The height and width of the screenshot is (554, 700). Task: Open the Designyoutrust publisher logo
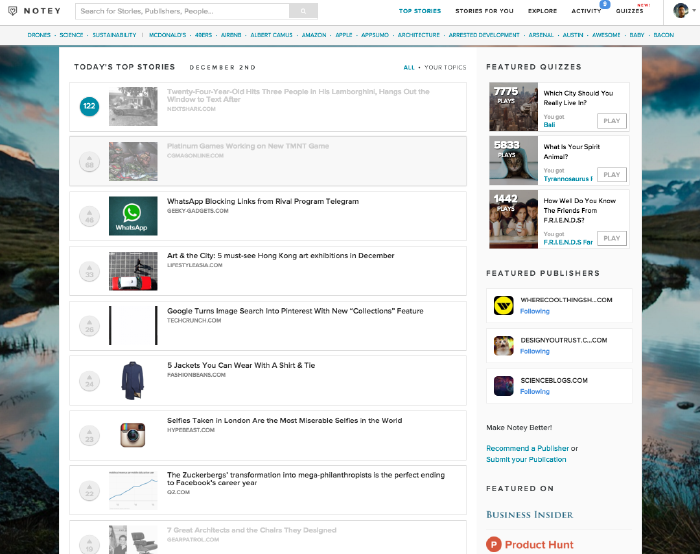click(504, 346)
